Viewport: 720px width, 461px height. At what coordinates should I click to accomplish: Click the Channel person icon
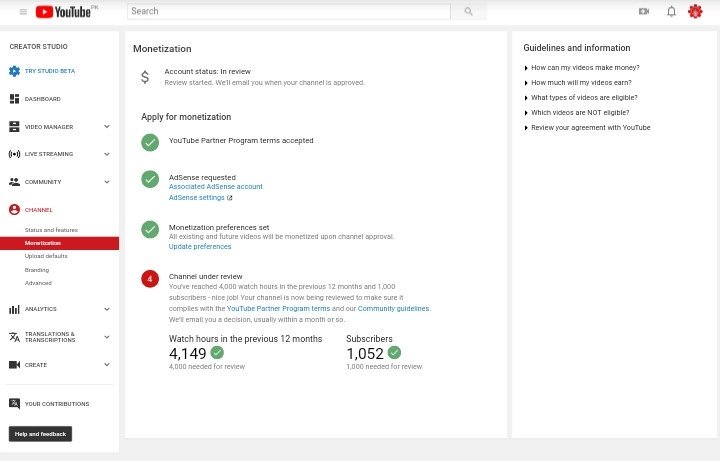(x=14, y=210)
